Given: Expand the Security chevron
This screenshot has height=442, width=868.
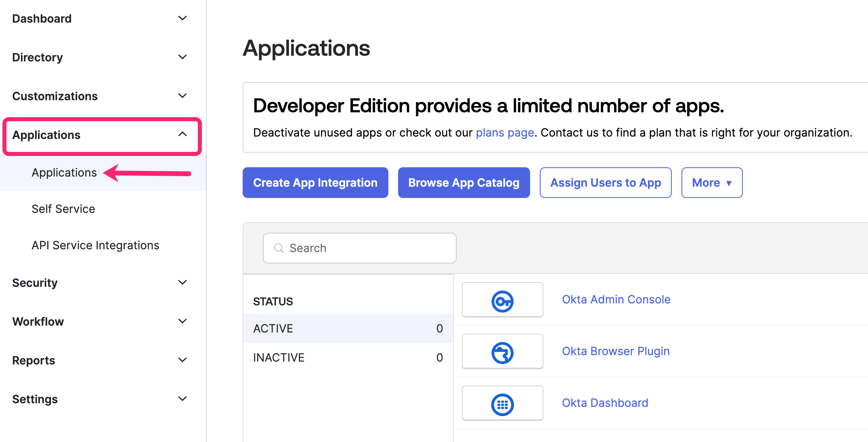Looking at the screenshot, I should (x=182, y=282).
